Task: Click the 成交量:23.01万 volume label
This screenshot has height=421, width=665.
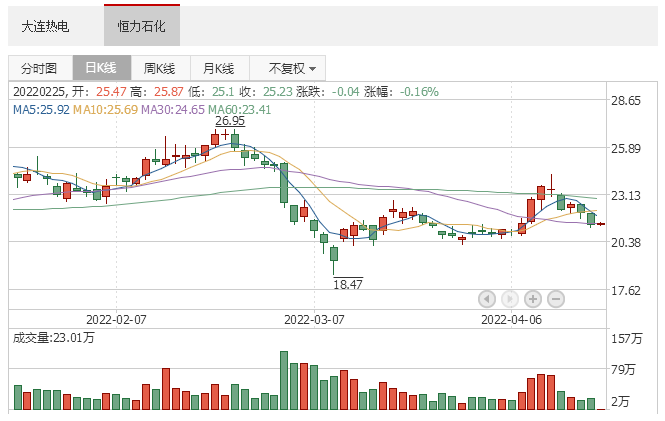Action: pos(53,337)
